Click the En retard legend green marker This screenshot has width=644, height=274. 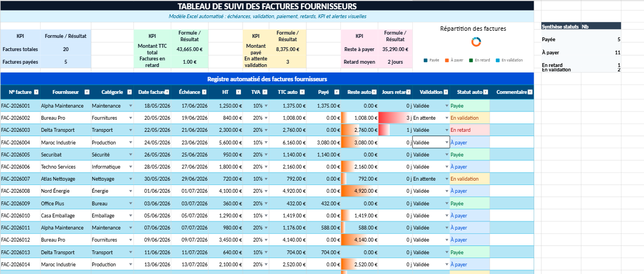[x=472, y=60]
